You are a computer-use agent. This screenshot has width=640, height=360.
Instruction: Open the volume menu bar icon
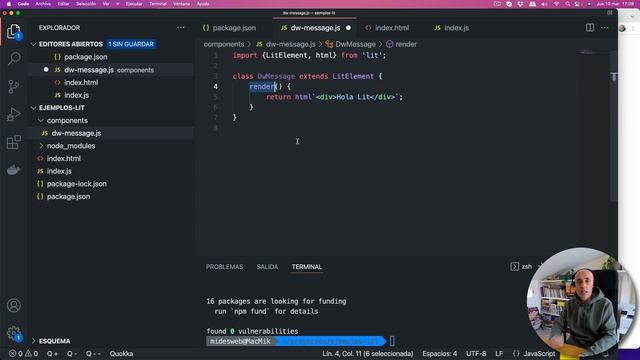tap(544, 4)
